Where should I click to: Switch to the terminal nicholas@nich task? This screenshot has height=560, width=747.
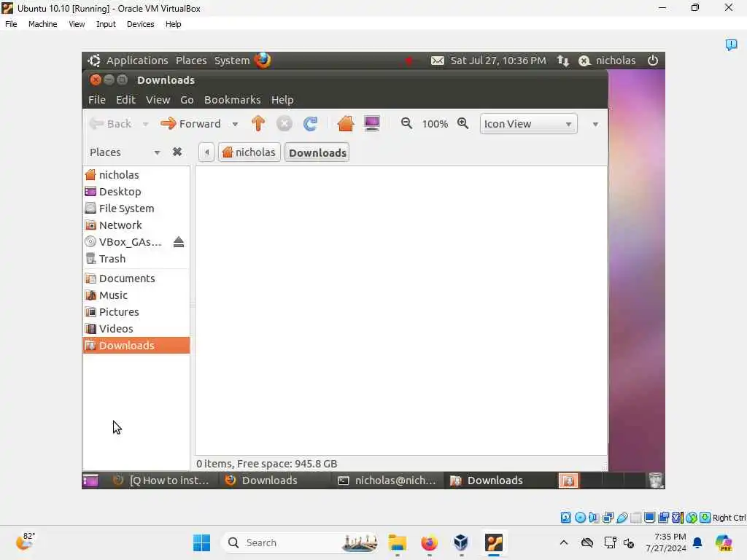pyautogui.click(x=387, y=481)
